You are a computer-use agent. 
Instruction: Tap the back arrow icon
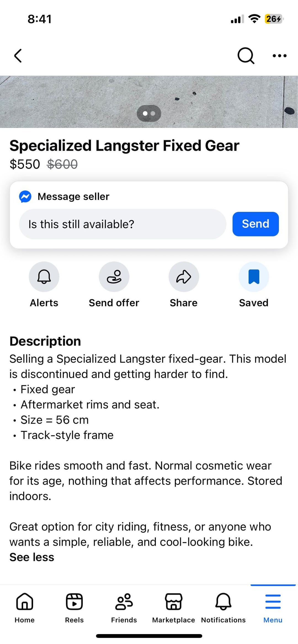18,56
